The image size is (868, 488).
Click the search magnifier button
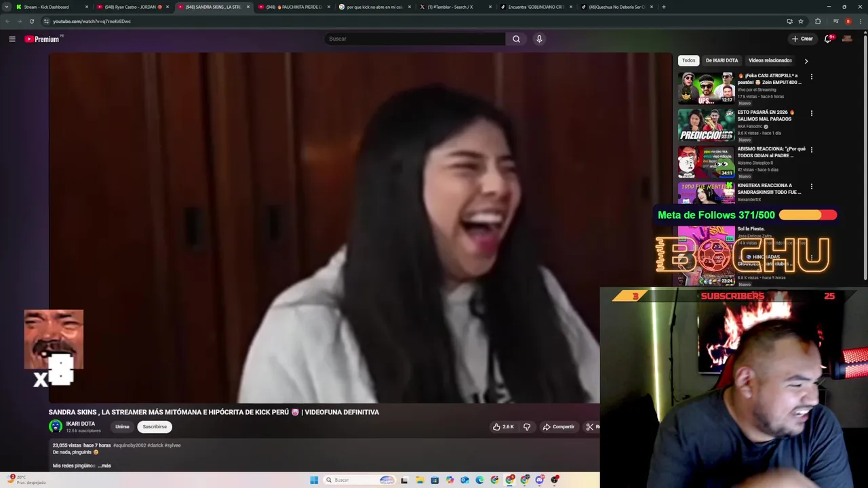pos(516,39)
